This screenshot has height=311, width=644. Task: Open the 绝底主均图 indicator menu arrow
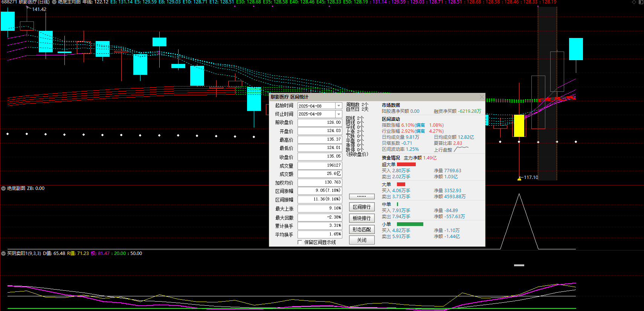(x=54, y=2)
